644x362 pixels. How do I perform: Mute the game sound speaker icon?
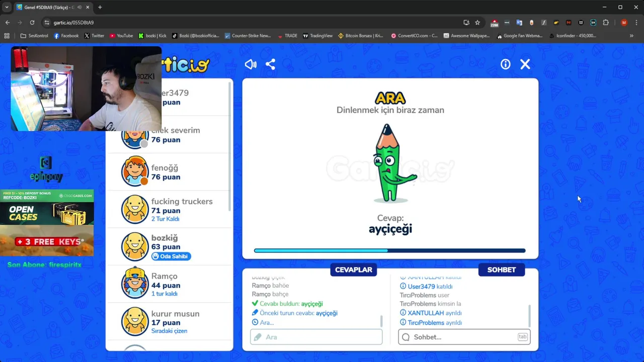(x=251, y=64)
